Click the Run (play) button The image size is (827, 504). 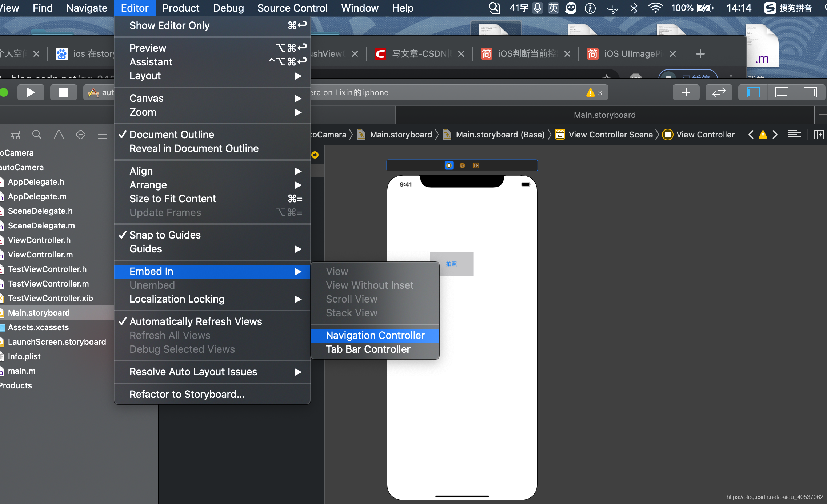(31, 92)
